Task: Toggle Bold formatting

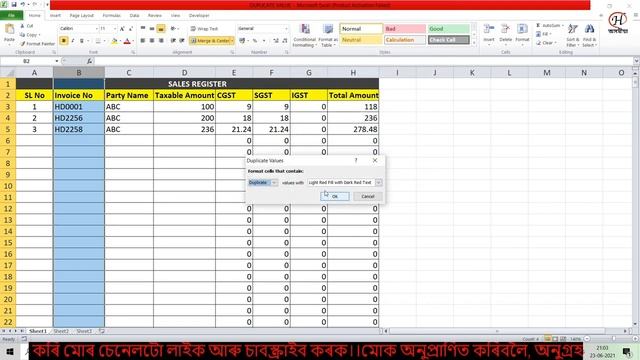Action: click(x=64, y=41)
